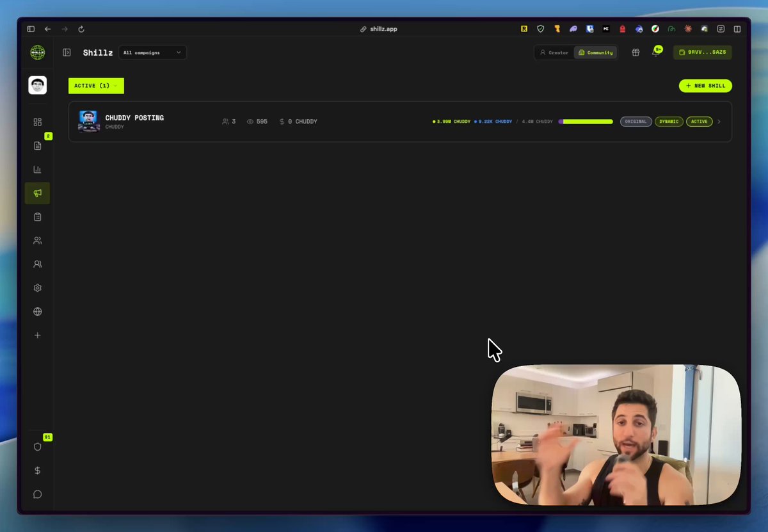Open the Shillz globe logo
768x532 pixels.
[x=37, y=52]
